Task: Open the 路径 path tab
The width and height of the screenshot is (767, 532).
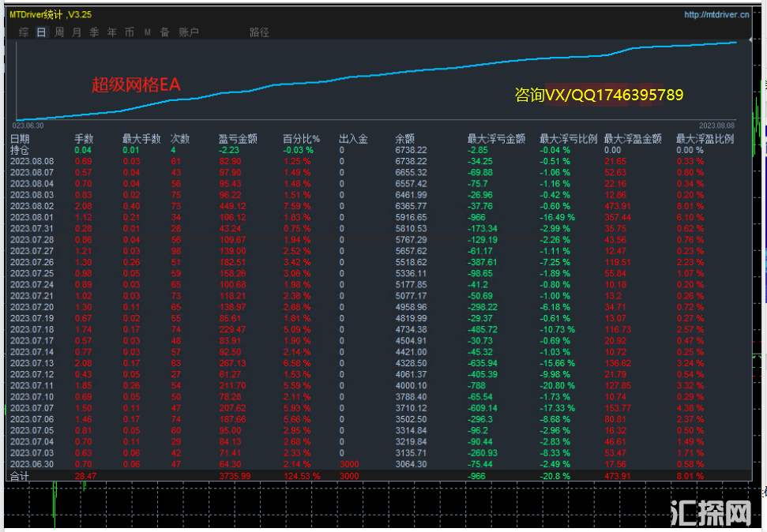Action: tap(259, 32)
